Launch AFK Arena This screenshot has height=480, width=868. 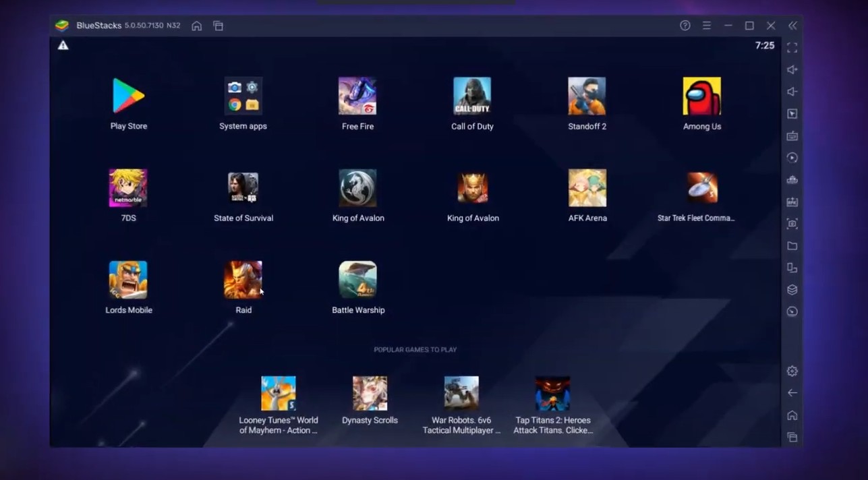point(587,187)
